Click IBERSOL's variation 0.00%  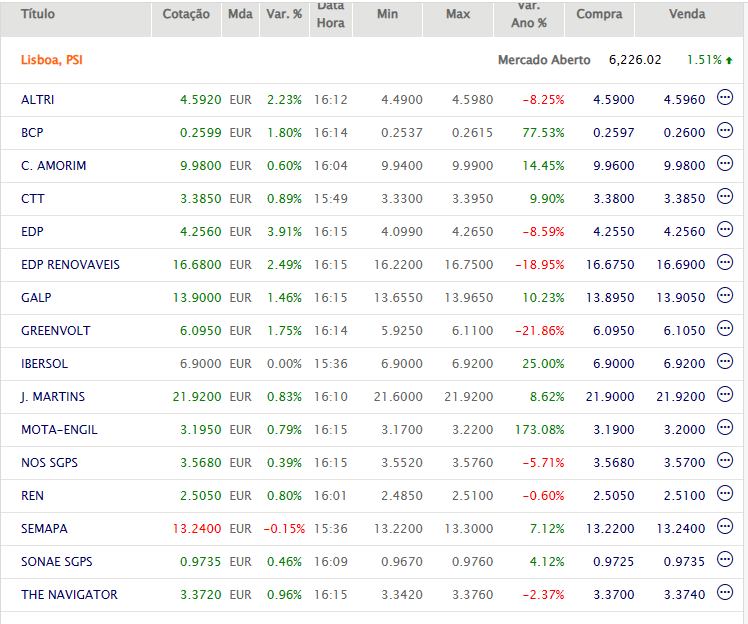284,364
